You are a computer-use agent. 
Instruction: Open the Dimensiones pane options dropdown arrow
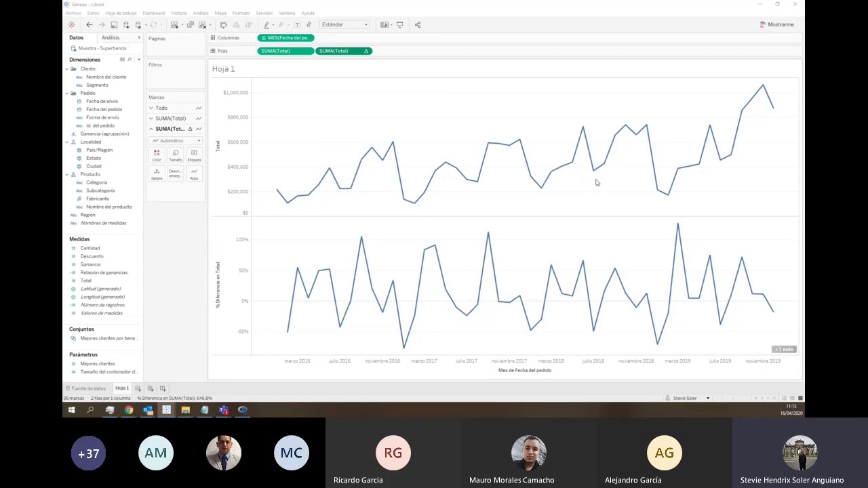[x=138, y=60]
